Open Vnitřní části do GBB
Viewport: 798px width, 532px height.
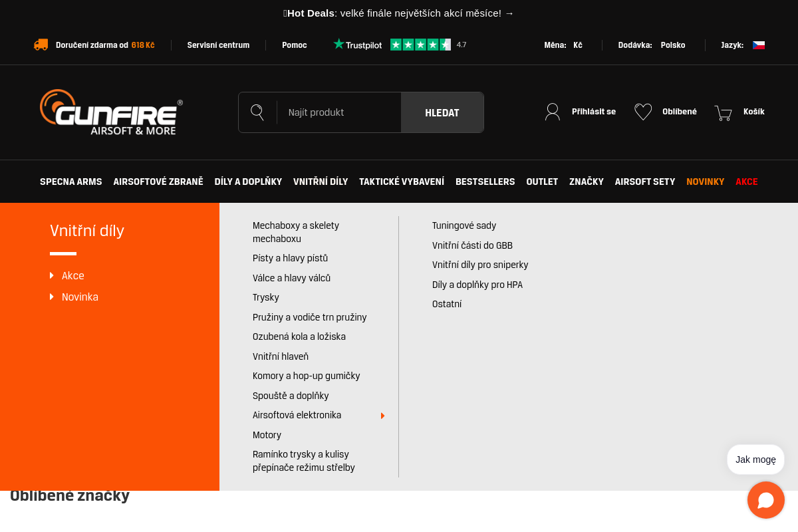tap(472, 245)
